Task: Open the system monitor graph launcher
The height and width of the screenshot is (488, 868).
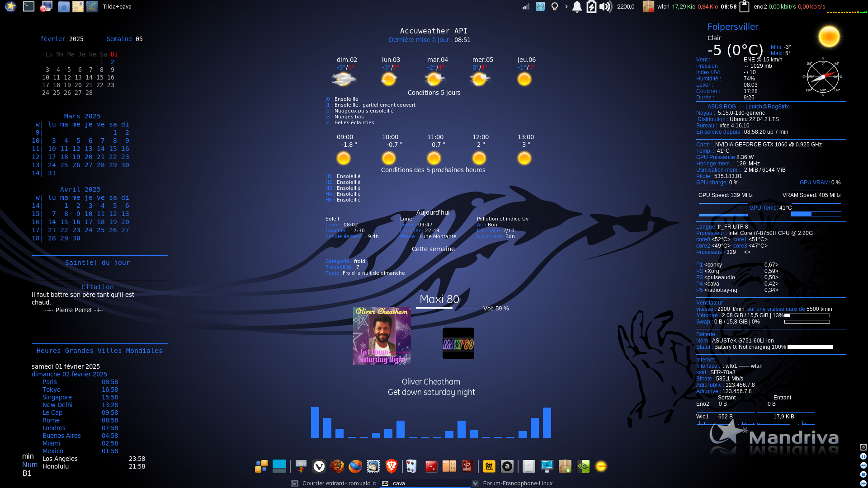Action: point(92,6)
